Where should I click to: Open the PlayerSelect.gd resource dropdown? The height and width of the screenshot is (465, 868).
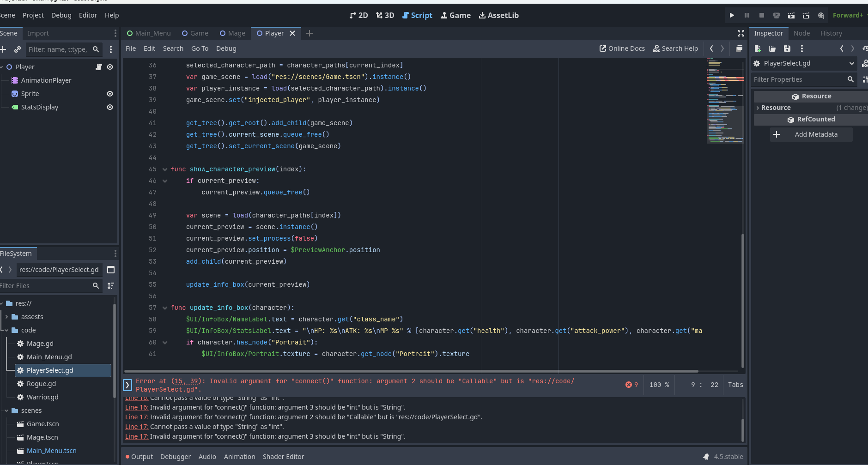click(851, 63)
